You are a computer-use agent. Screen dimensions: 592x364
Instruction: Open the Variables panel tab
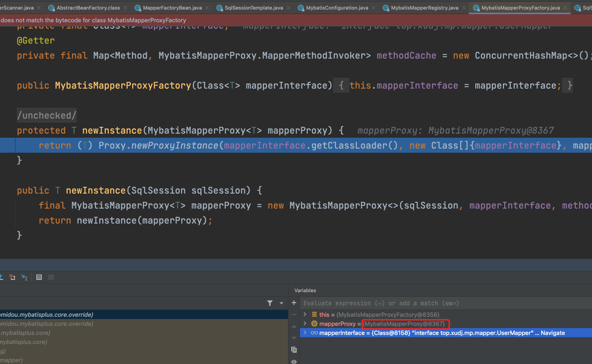coord(305,290)
